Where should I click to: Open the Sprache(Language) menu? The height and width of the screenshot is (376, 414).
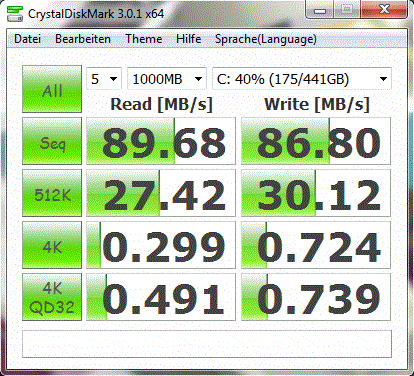click(266, 39)
